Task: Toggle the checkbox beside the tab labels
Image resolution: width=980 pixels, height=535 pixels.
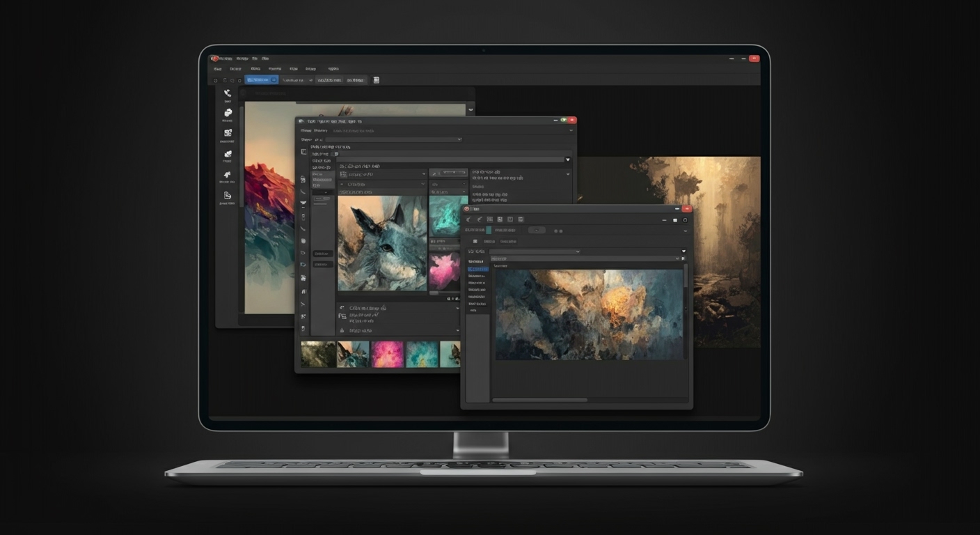Action: click(x=475, y=241)
